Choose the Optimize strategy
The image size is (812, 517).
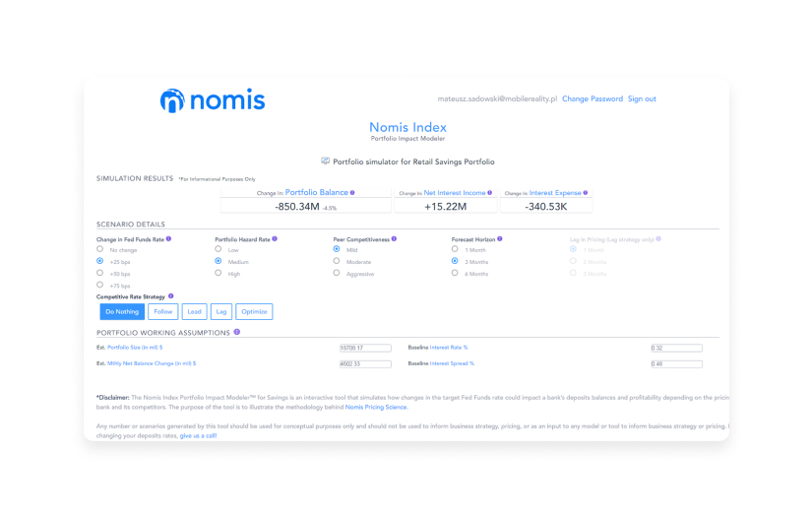point(254,312)
